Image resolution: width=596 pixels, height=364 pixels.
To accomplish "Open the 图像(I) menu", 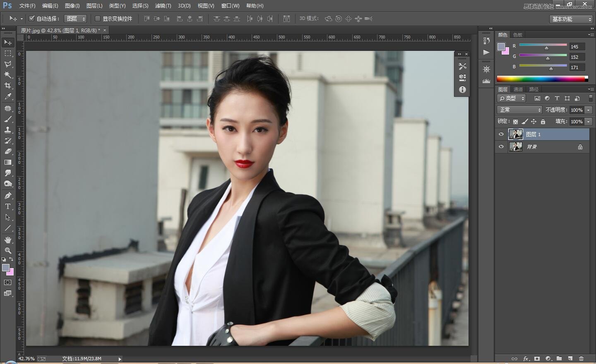I will 72,6.
